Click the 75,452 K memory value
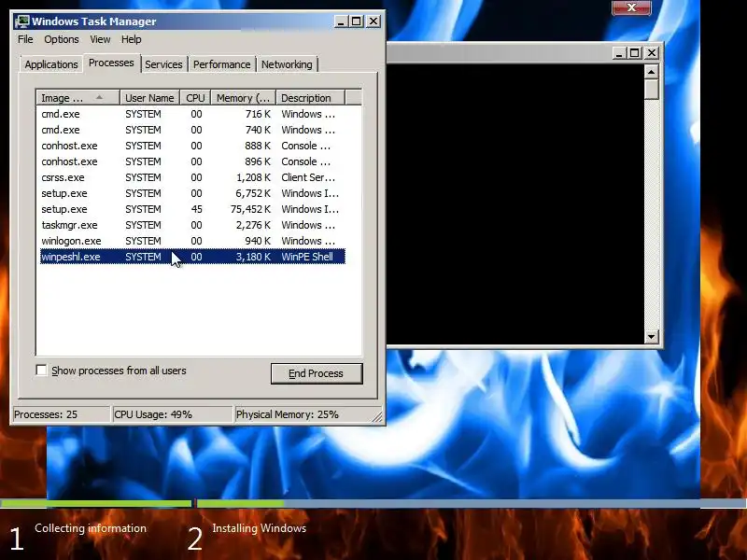This screenshot has height=560, width=747. 250,209
